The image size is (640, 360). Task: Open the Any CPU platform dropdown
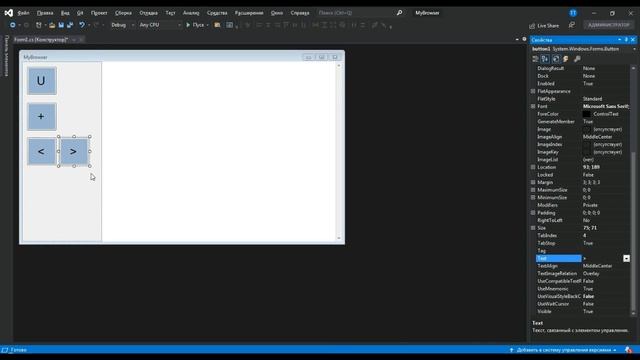[x=160, y=25]
